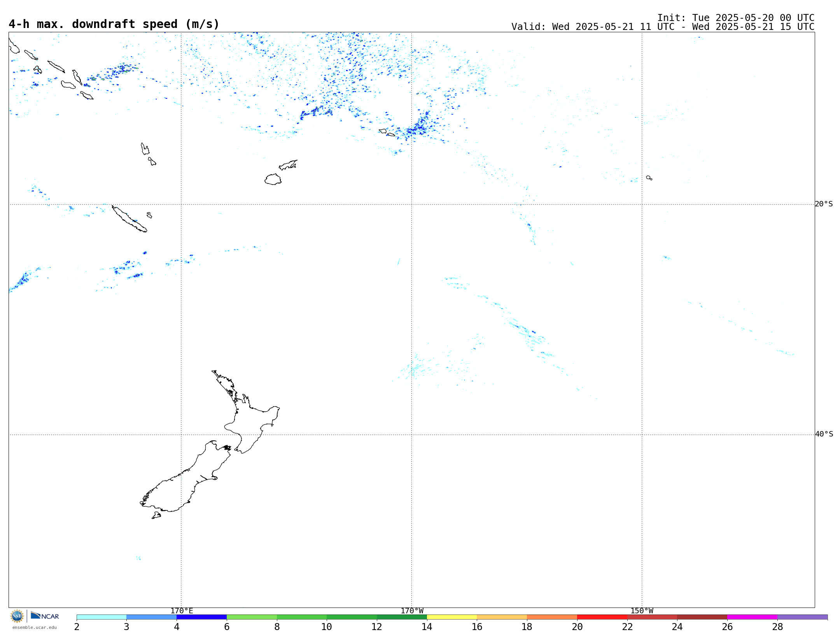
Task: Select the light blue 3–4 colorbar swatch
Action: pyautogui.click(x=151, y=617)
